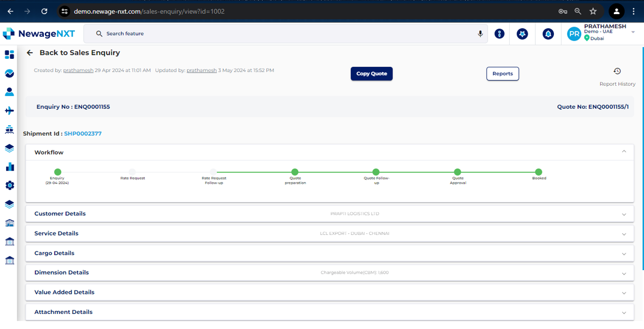Screen dimensions: 644x329
Task: Click the star favorites icon in header
Action: coord(522,34)
